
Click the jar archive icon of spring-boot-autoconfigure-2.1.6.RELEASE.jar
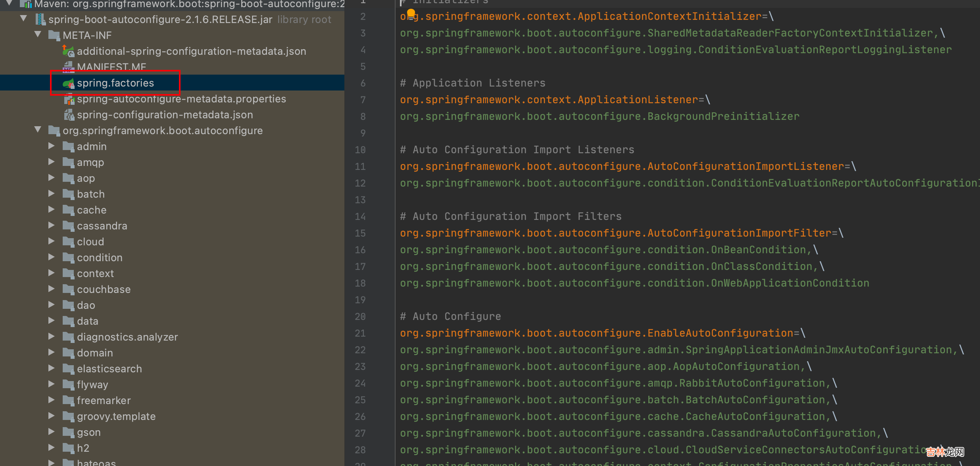(40, 19)
